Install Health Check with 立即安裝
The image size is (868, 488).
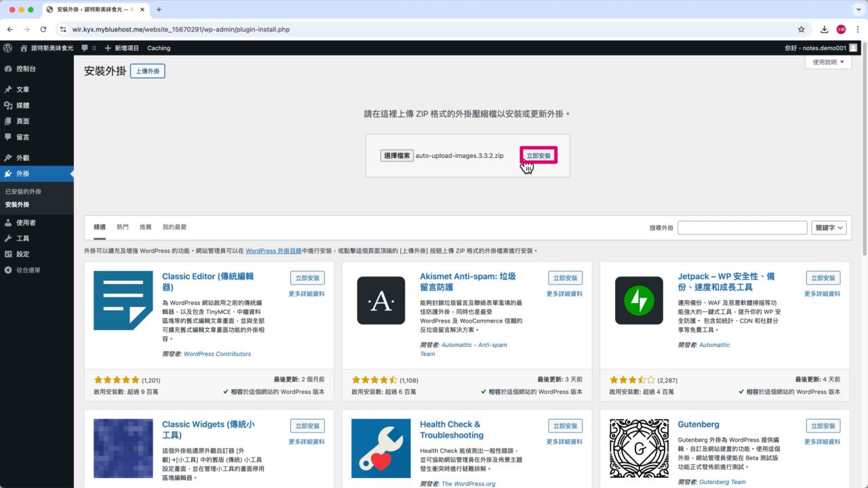tap(565, 426)
